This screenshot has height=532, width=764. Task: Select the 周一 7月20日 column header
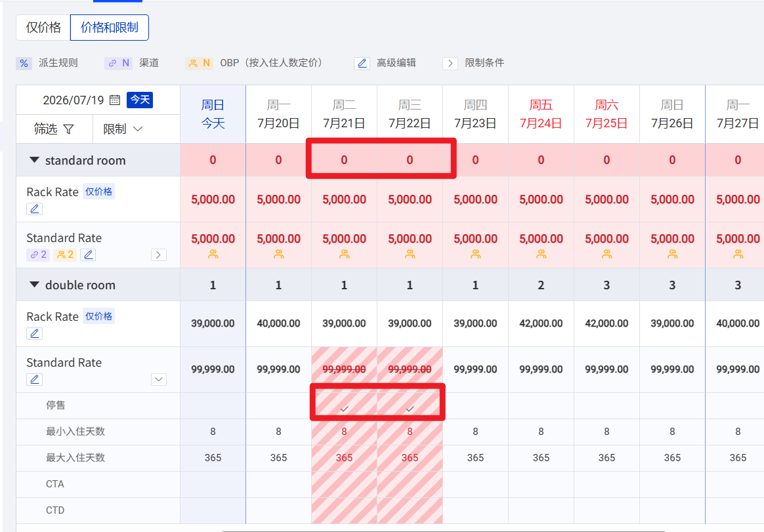tap(279, 114)
